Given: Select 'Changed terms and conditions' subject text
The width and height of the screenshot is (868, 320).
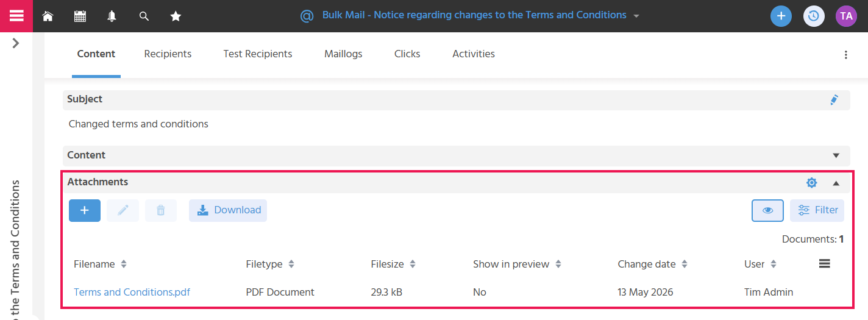Looking at the screenshot, I should click(138, 124).
